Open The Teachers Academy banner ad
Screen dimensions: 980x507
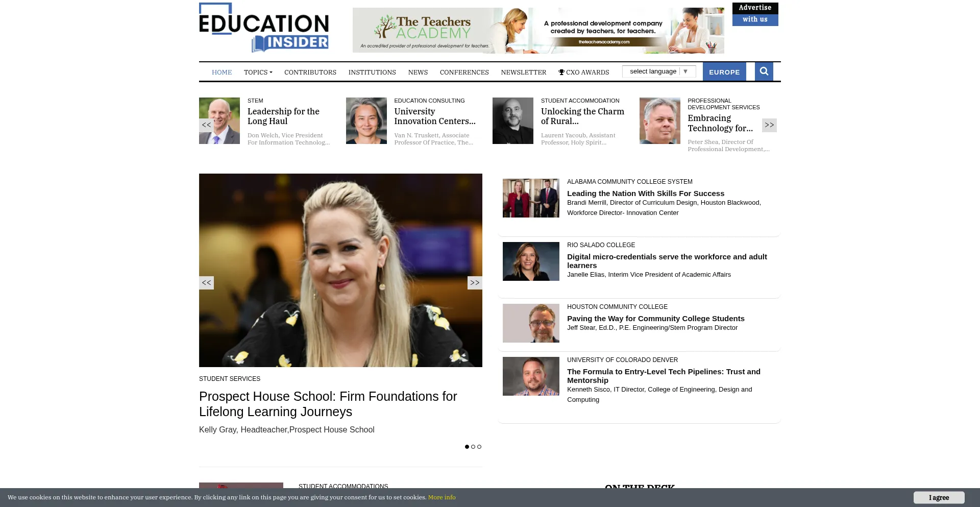click(538, 31)
